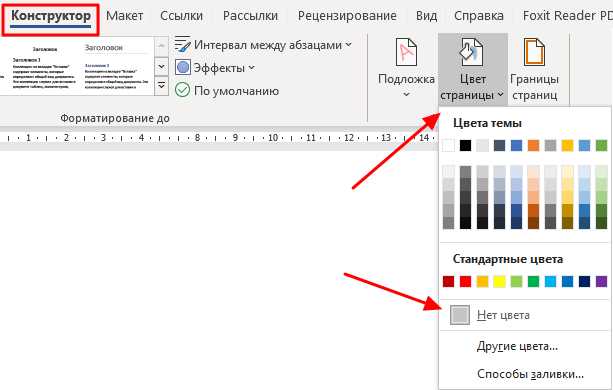Image resolution: width=613 pixels, height=390 pixels.
Task: Click the Цвет страницы paint bucket icon
Action: click(x=471, y=52)
